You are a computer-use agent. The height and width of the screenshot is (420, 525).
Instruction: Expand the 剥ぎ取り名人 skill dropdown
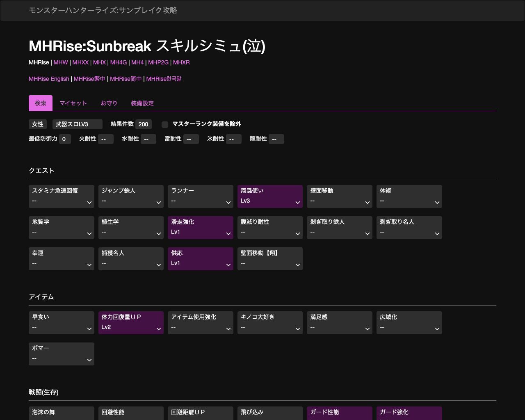(x=409, y=228)
